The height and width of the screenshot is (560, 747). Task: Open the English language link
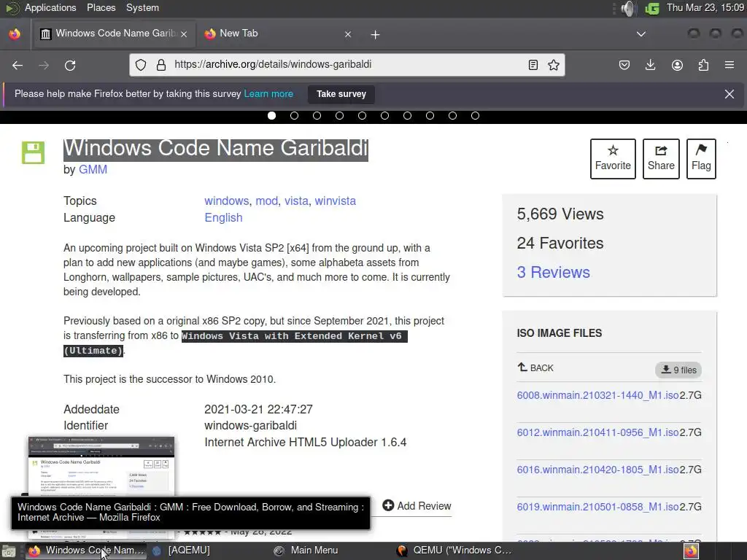coord(223,217)
